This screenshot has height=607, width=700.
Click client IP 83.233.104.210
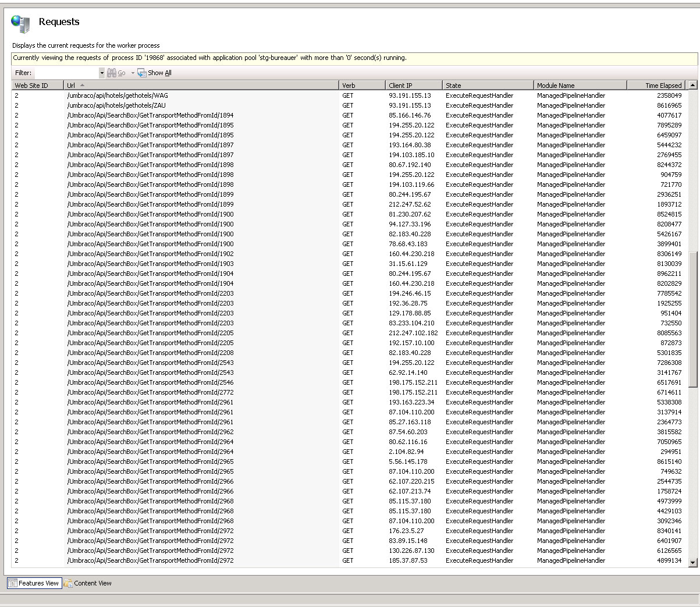point(411,323)
